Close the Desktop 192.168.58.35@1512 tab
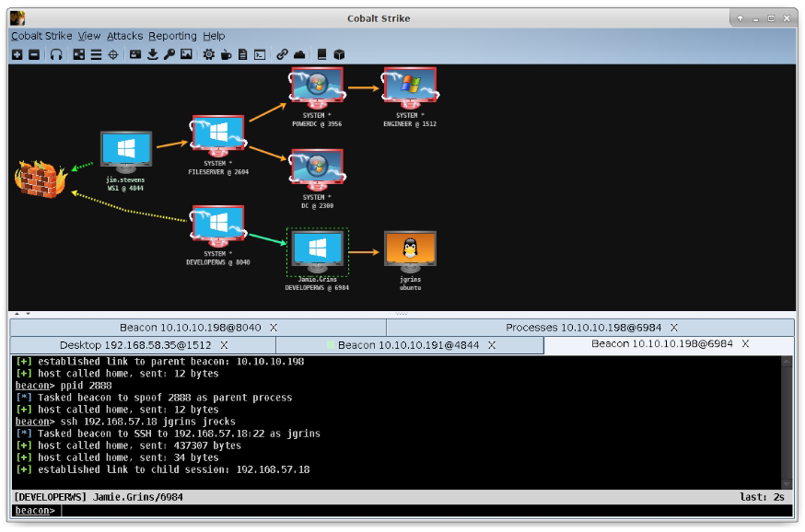The width and height of the screenshot is (805, 532). coord(225,345)
